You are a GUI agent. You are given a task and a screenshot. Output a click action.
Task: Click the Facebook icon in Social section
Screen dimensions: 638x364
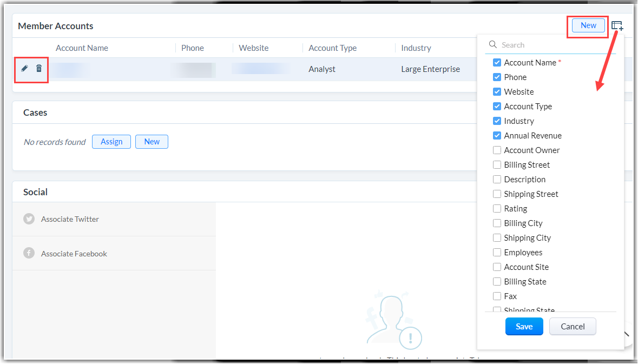[x=29, y=254]
